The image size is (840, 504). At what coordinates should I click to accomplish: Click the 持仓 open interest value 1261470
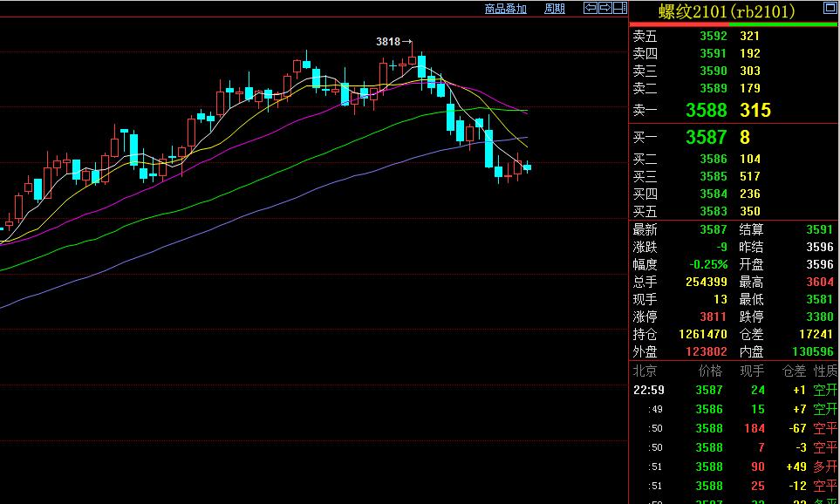(x=703, y=334)
